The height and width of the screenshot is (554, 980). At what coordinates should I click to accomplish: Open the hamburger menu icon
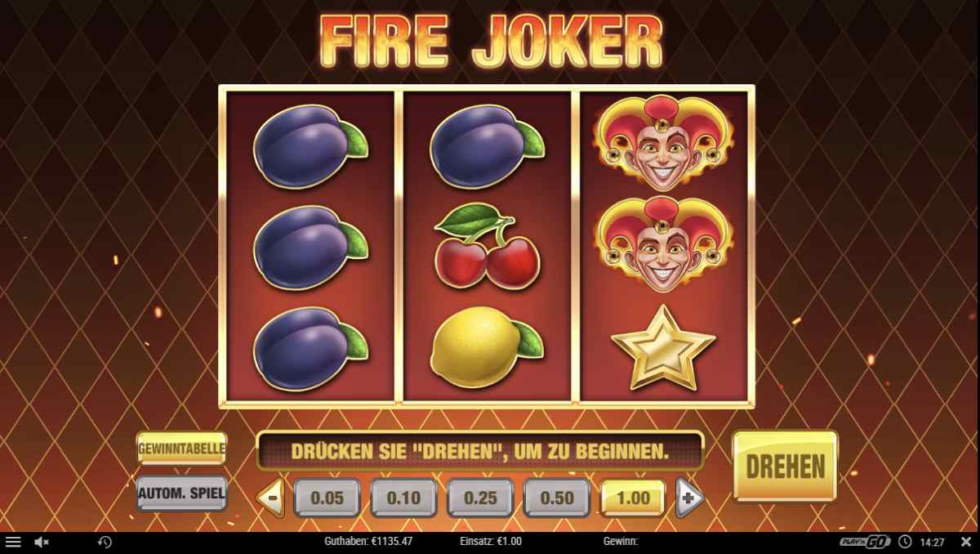[13, 542]
